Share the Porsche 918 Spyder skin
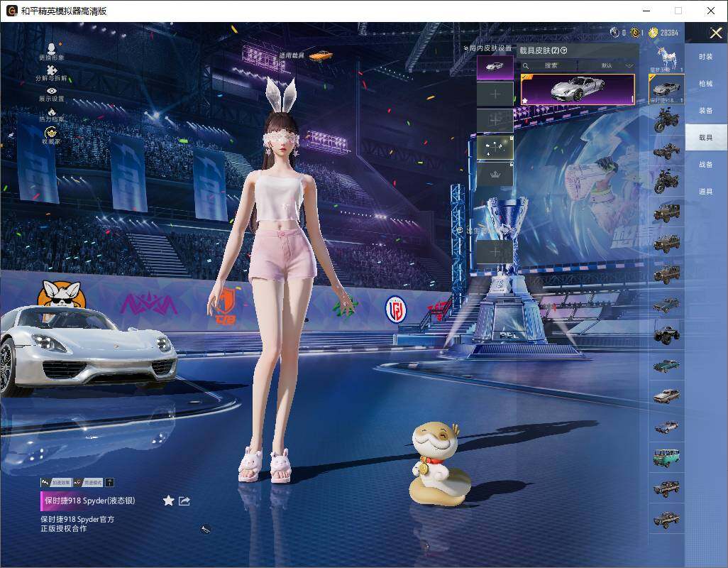This screenshot has height=568, width=728. (184, 501)
